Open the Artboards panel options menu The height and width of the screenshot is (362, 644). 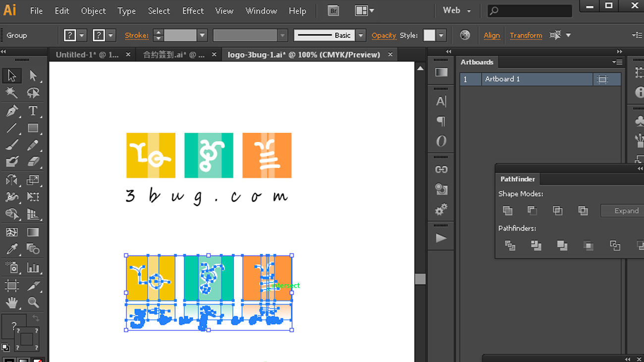tap(617, 62)
